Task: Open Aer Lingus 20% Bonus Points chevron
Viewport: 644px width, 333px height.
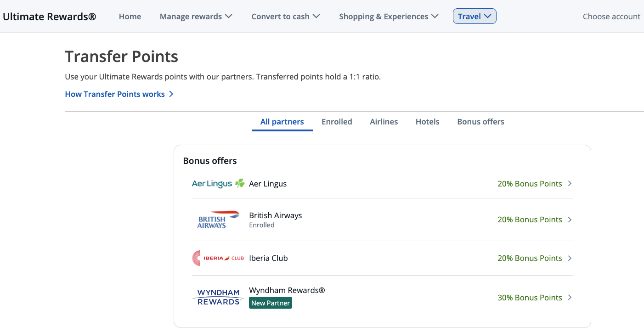Action: click(x=570, y=183)
